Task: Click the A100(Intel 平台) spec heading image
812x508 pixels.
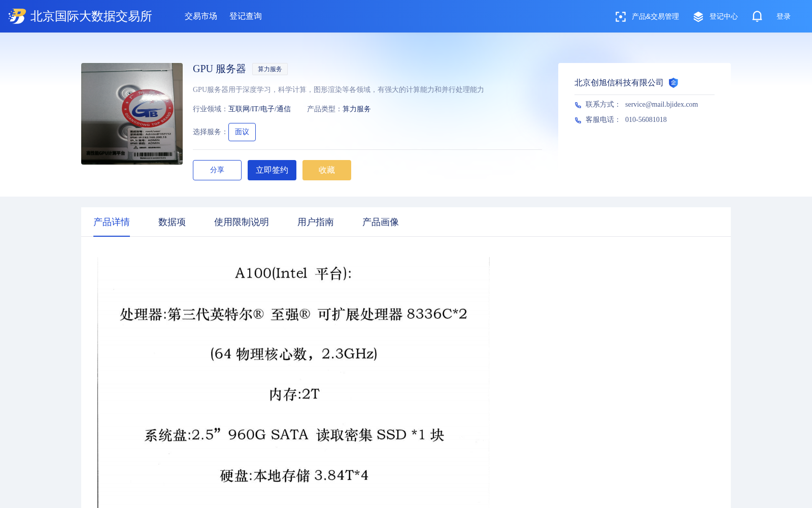Action: click(x=293, y=273)
